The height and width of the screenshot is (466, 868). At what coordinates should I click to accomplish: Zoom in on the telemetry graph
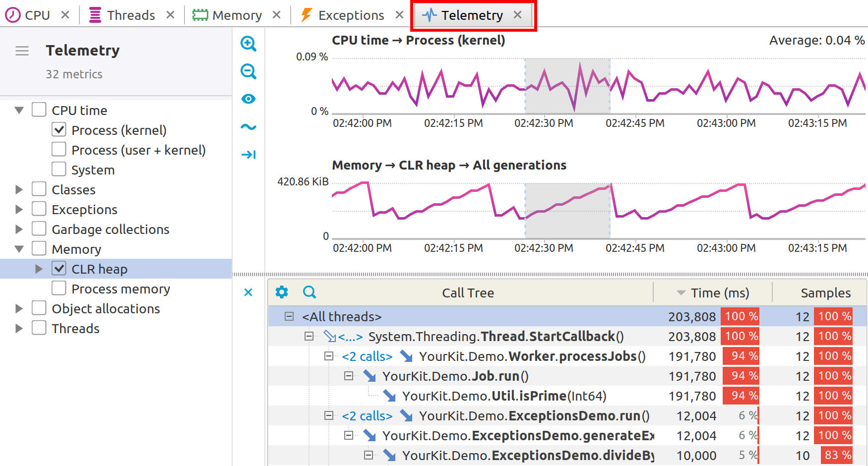coord(248,44)
